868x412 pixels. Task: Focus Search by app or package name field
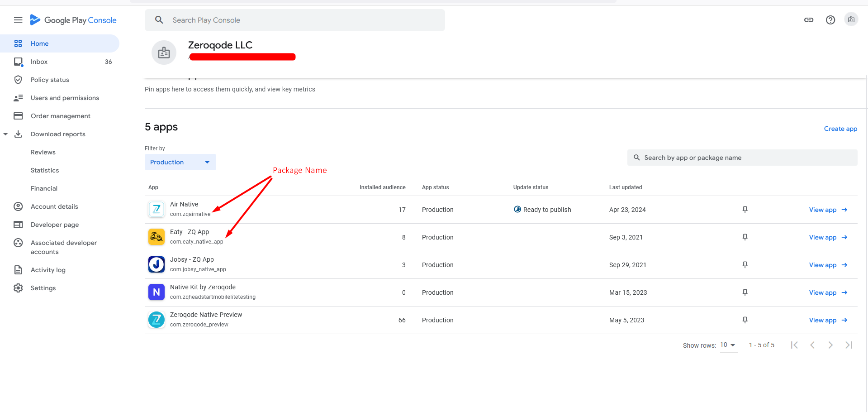pyautogui.click(x=742, y=158)
